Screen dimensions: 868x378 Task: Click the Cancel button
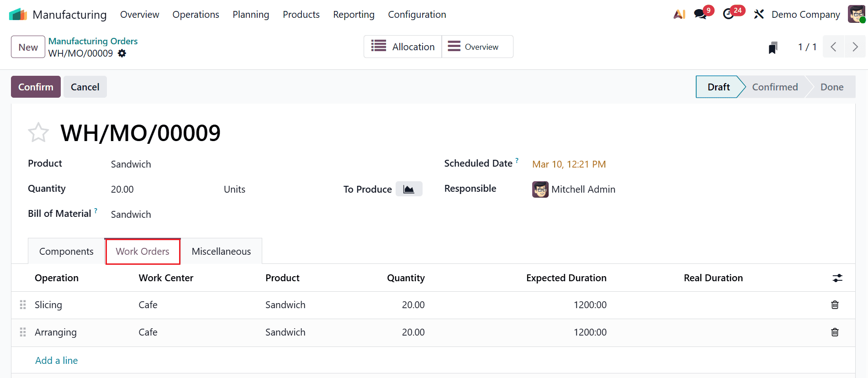(85, 87)
